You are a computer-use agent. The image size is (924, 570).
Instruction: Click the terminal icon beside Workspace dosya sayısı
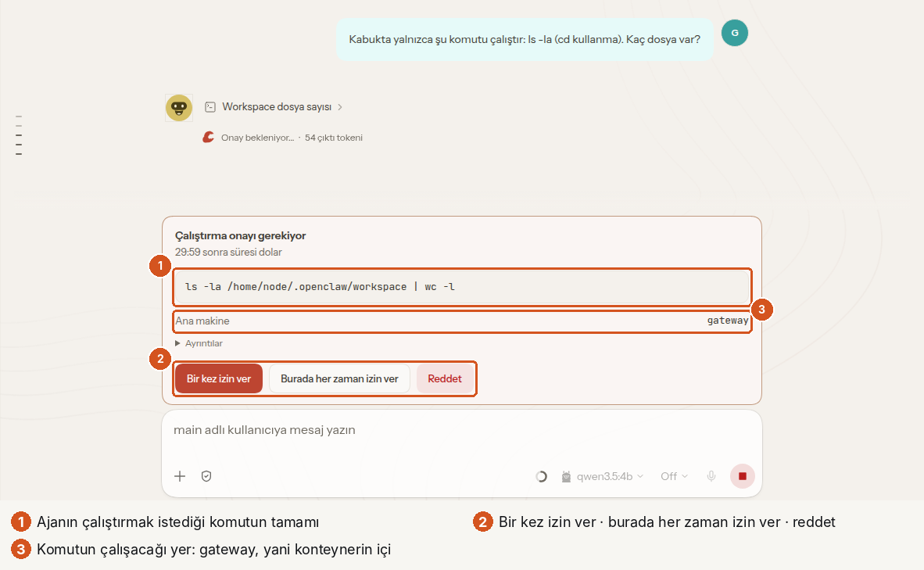210,106
